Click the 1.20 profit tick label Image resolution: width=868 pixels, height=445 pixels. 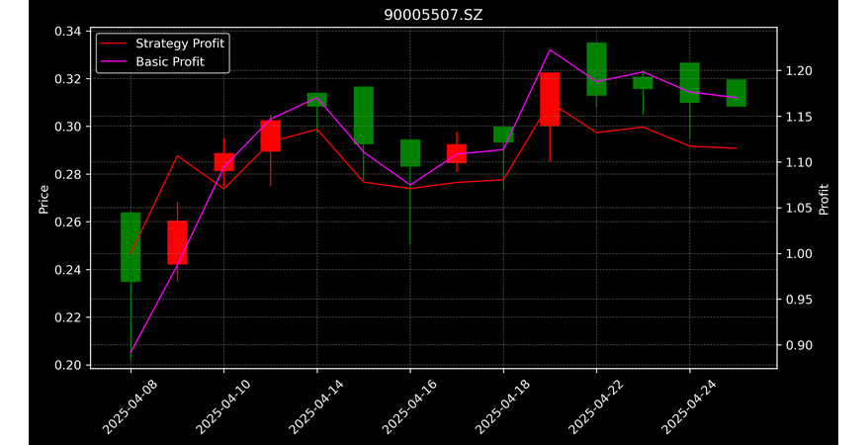point(799,71)
